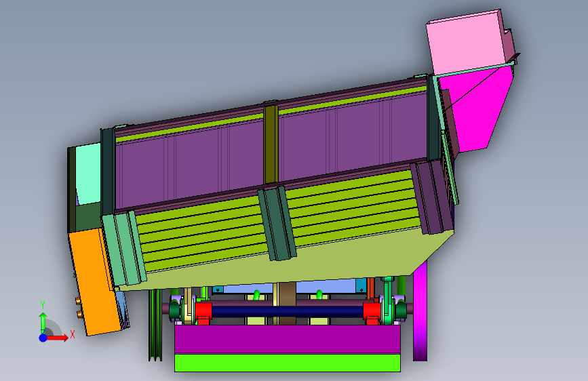Select the right red bearing block
The width and height of the screenshot is (588, 381).
[372, 311]
